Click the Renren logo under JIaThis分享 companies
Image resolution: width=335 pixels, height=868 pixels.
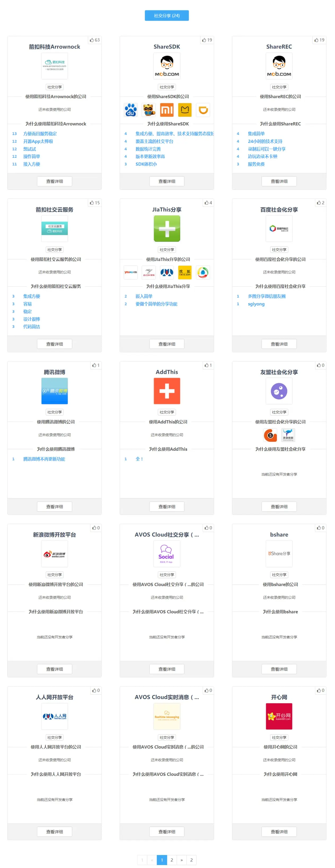tap(167, 272)
